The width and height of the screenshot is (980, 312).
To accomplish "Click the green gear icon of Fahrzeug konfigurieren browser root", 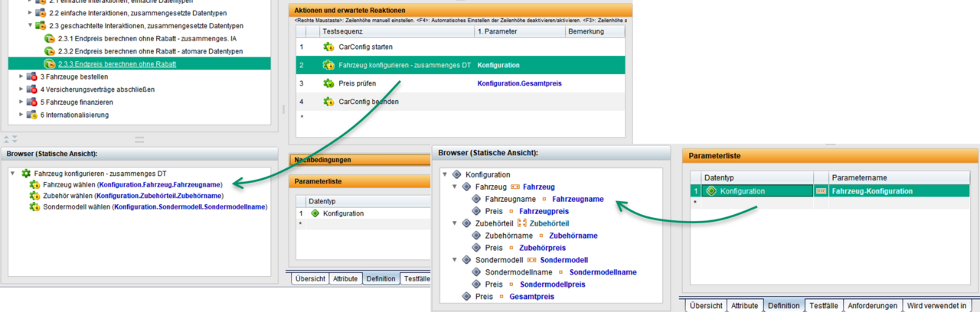I will coord(26,174).
